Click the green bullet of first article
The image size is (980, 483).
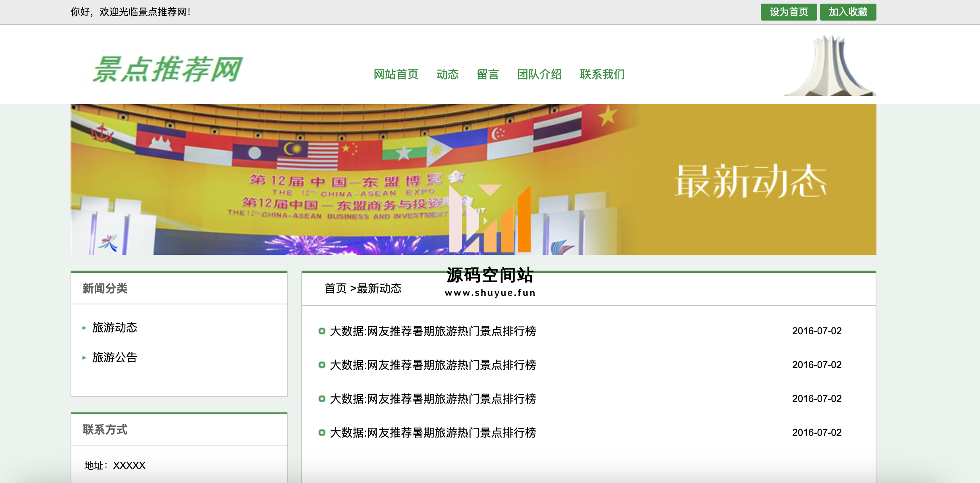[x=322, y=331]
